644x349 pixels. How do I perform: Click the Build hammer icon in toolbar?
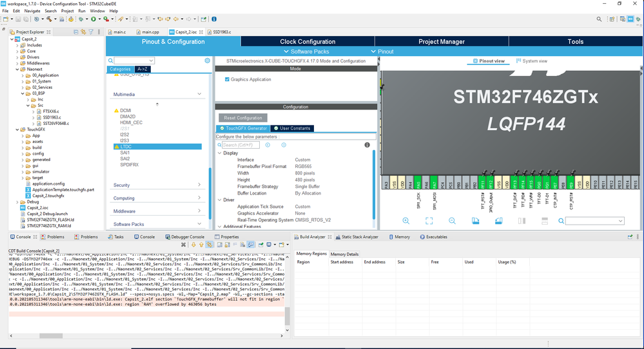[x=49, y=19]
